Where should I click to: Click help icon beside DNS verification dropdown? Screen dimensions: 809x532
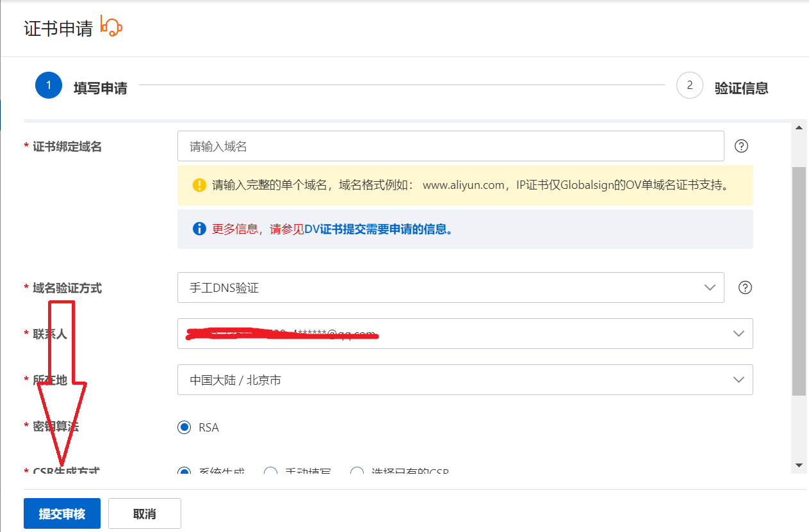click(x=745, y=287)
